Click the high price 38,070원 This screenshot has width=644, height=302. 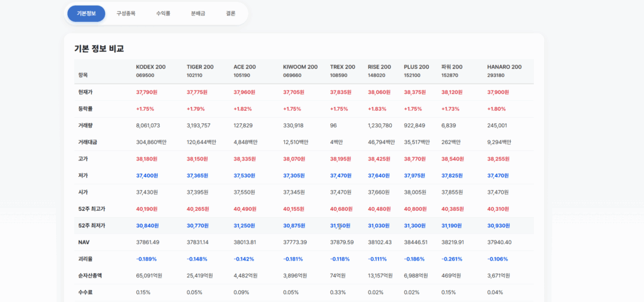pos(294,159)
